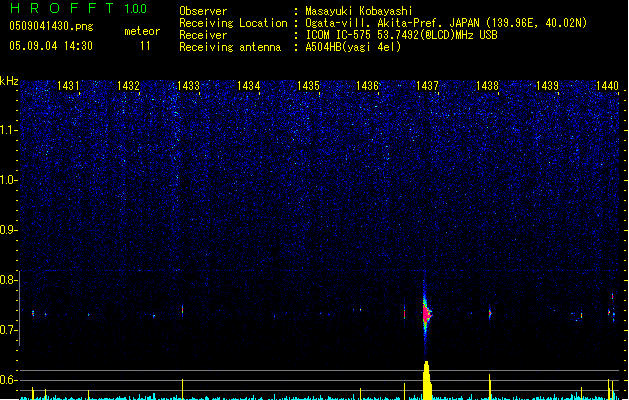Click the meteor echo streak just after 1432
The image size is (629, 400).
183,309
